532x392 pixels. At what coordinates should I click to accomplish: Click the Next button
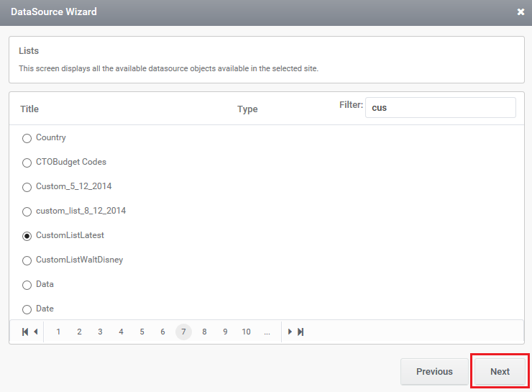coord(500,371)
